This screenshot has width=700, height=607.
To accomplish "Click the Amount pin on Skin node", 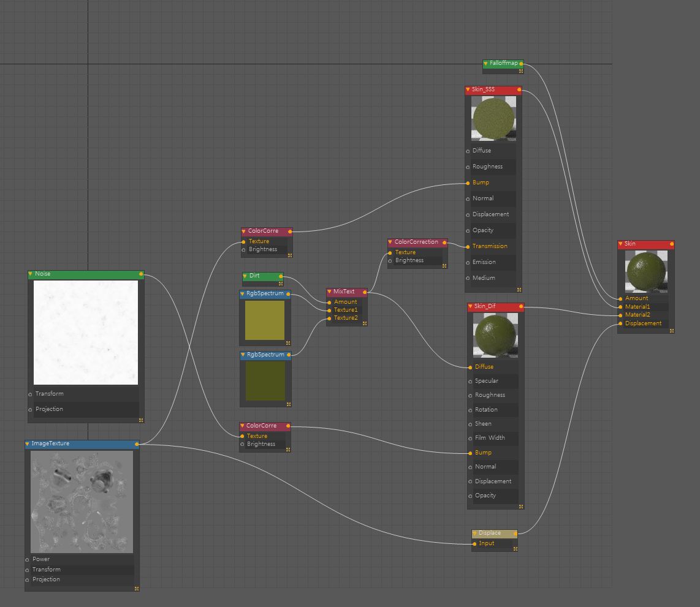I will click(620, 299).
